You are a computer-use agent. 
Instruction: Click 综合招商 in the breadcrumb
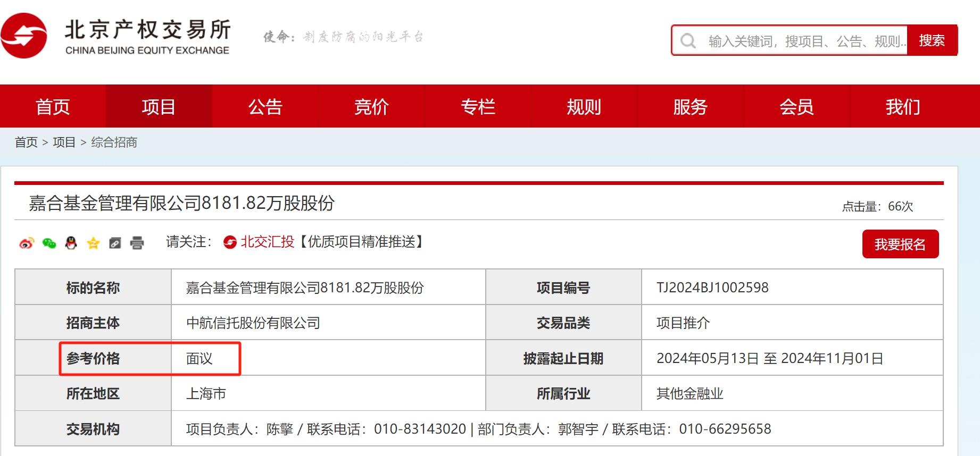point(114,142)
